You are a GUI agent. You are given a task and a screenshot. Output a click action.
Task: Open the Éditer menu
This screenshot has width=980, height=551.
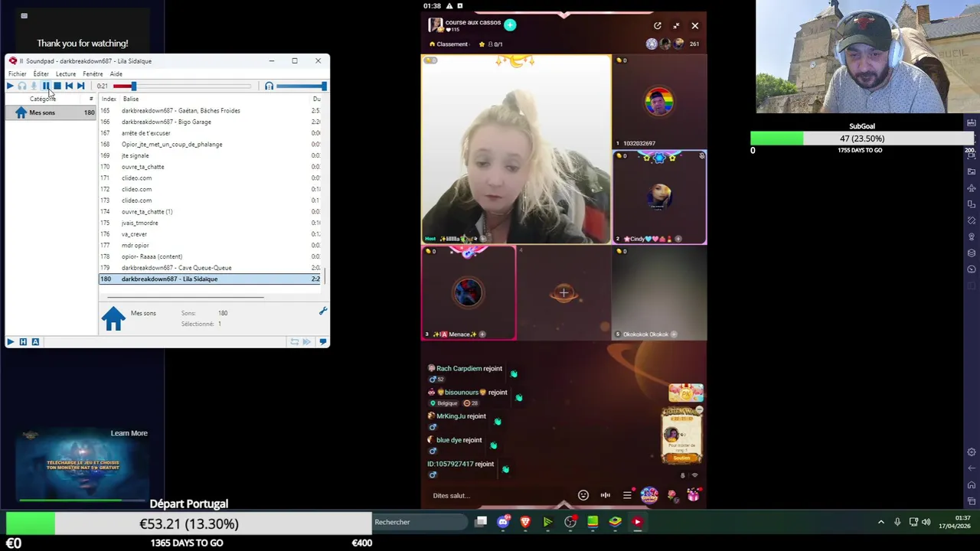41,74
